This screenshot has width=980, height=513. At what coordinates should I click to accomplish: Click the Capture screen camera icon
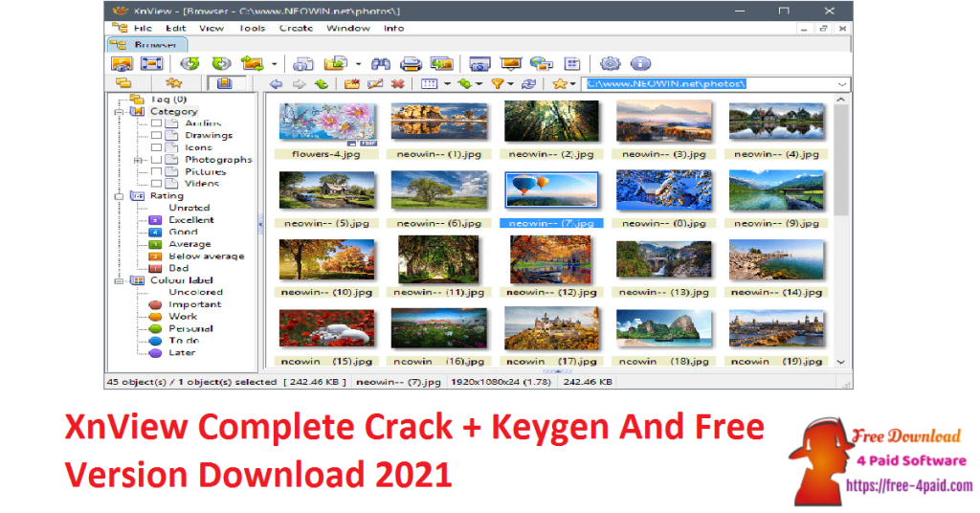(x=479, y=64)
